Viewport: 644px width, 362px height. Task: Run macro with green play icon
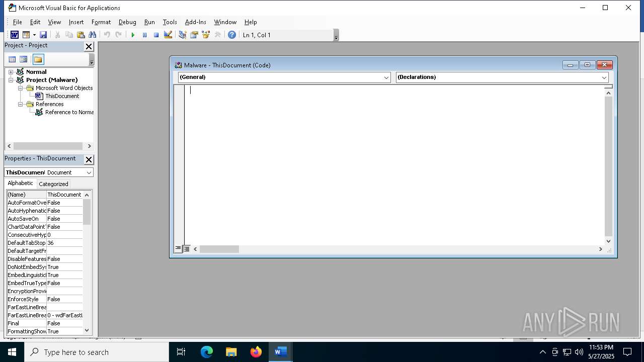click(133, 35)
